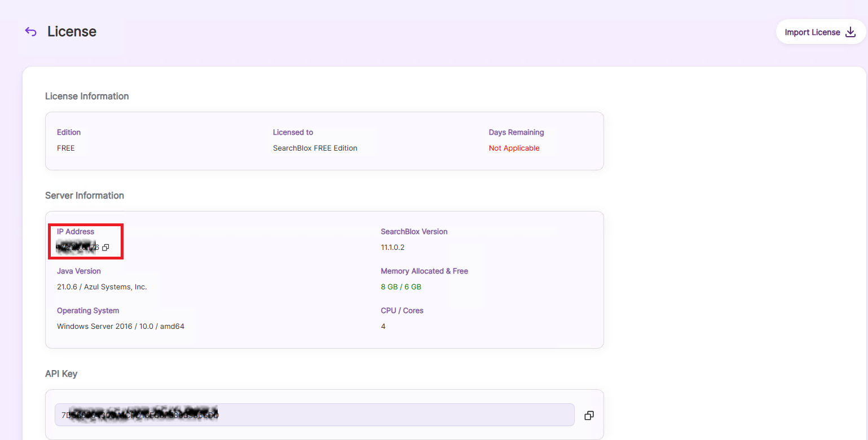868x440 pixels.
Task: Click the CPU cores value 4
Action: tap(383, 326)
